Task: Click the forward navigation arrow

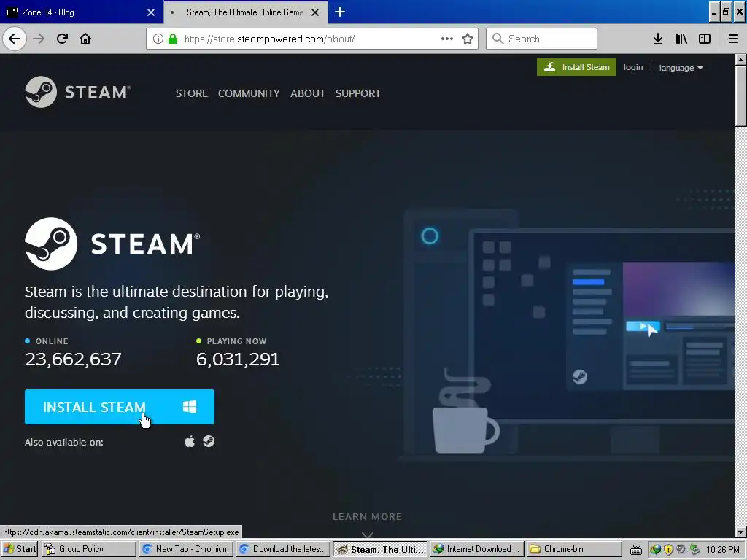Action: (x=39, y=39)
